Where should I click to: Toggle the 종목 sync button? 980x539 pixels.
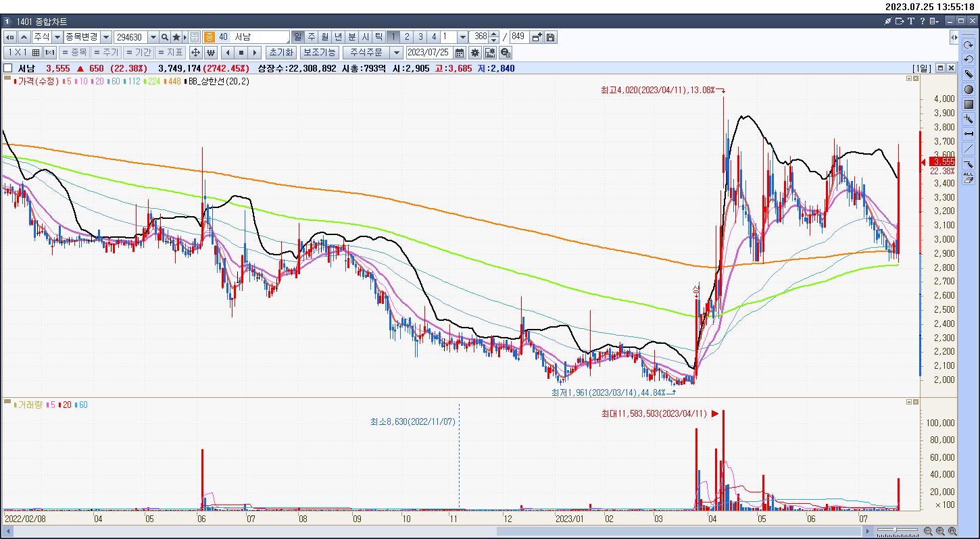(x=74, y=53)
